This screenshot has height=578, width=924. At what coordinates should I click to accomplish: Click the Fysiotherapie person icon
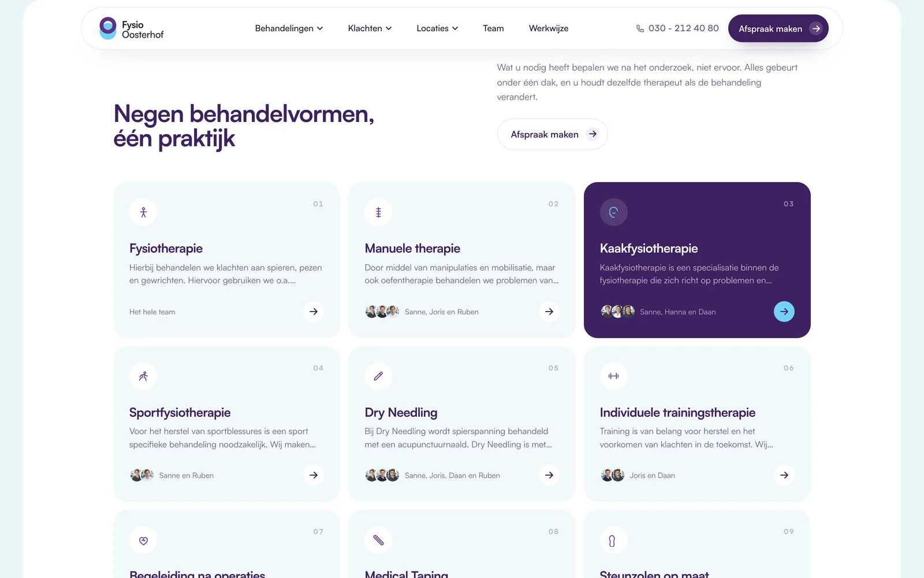click(x=143, y=212)
